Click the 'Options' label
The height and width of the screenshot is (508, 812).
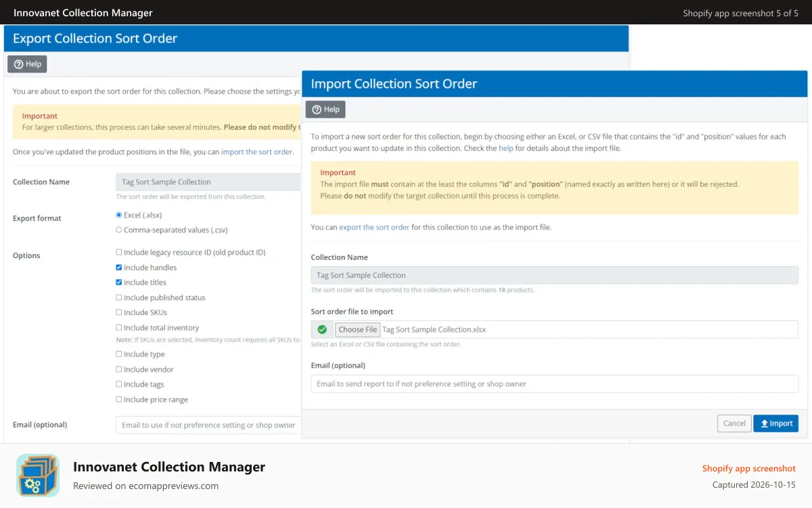pos(26,255)
